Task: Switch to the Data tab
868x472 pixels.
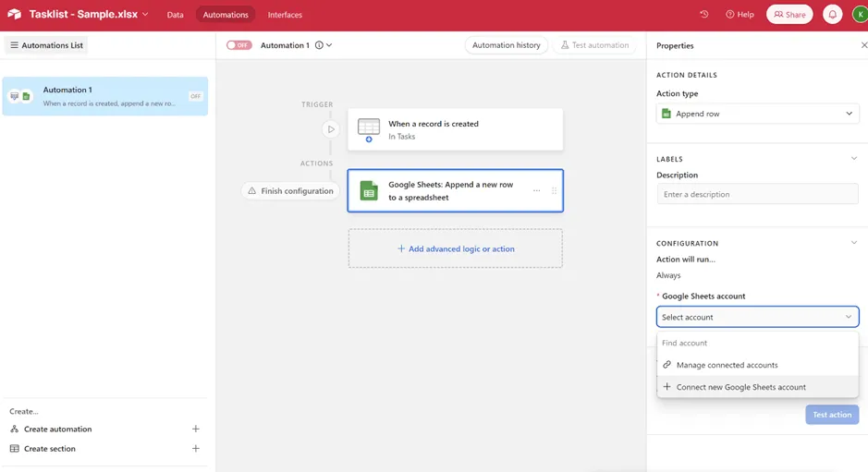Action: pos(175,15)
